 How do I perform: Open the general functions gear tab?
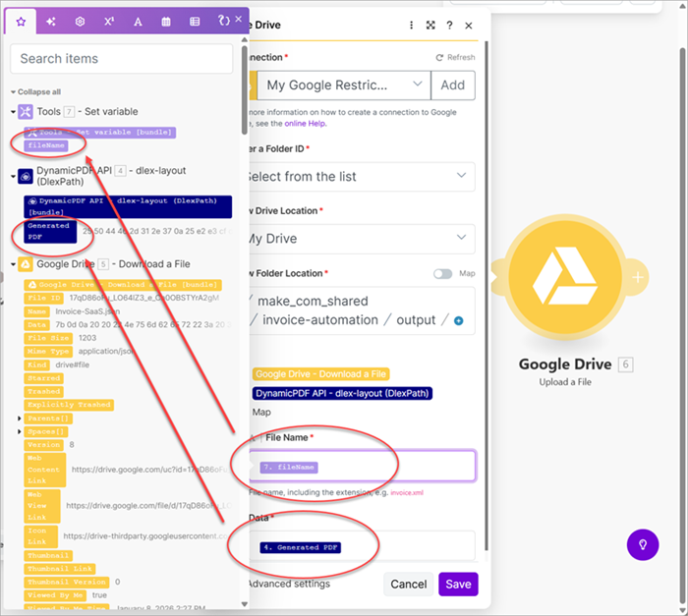80,21
